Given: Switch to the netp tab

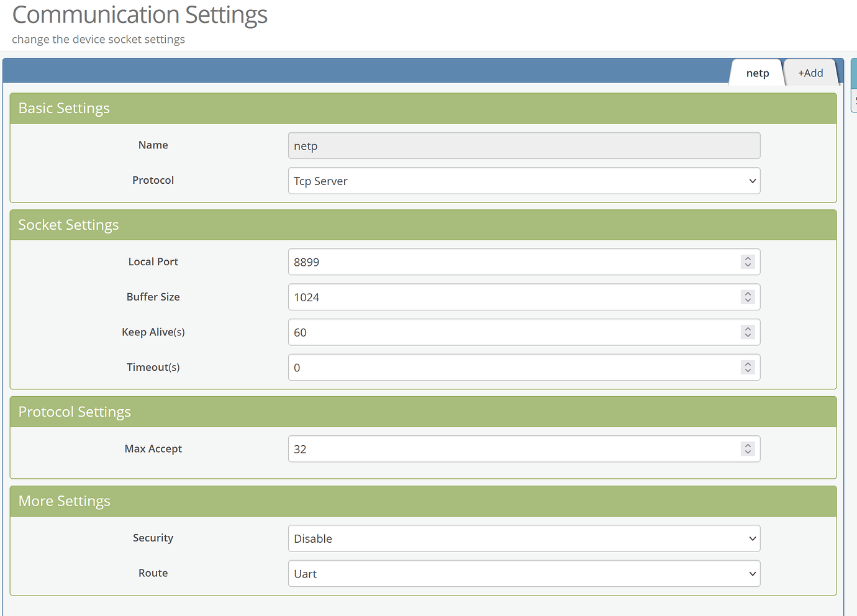Looking at the screenshot, I should point(756,73).
